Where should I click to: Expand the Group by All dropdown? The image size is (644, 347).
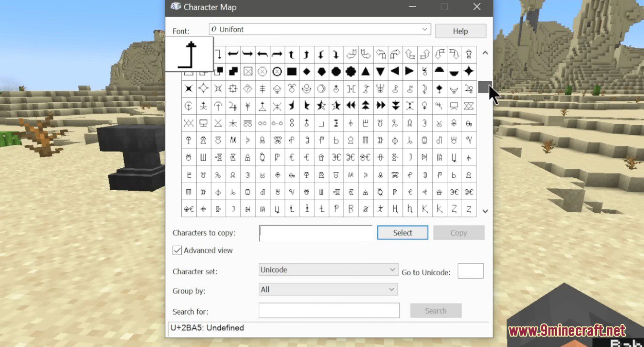(x=328, y=289)
